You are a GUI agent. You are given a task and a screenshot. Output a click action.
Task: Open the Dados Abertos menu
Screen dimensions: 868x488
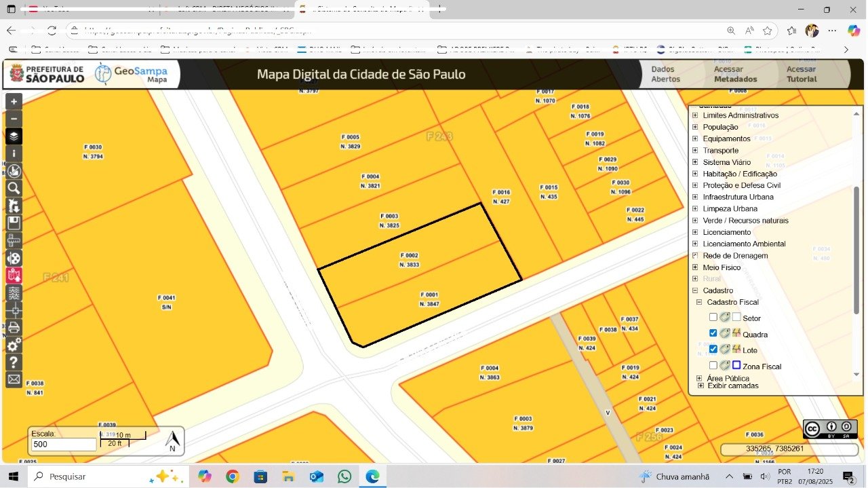[666, 74]
